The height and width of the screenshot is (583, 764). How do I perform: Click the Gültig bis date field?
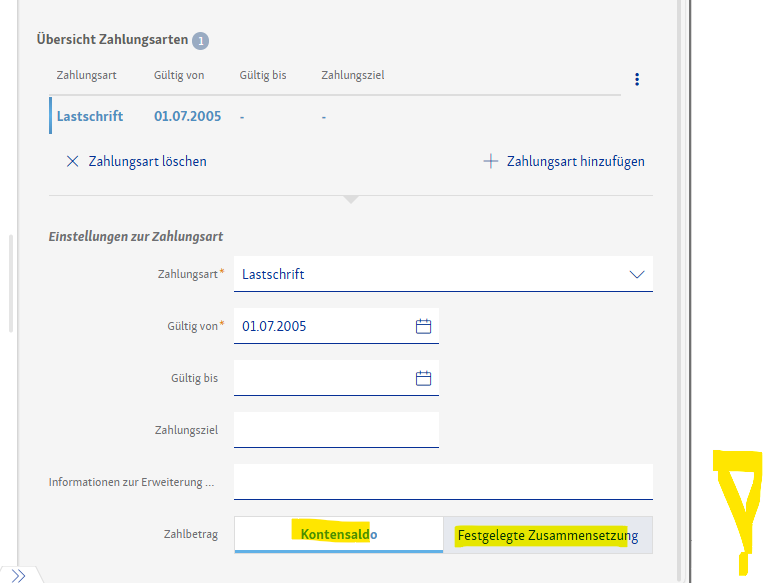(x=322, y=378)
